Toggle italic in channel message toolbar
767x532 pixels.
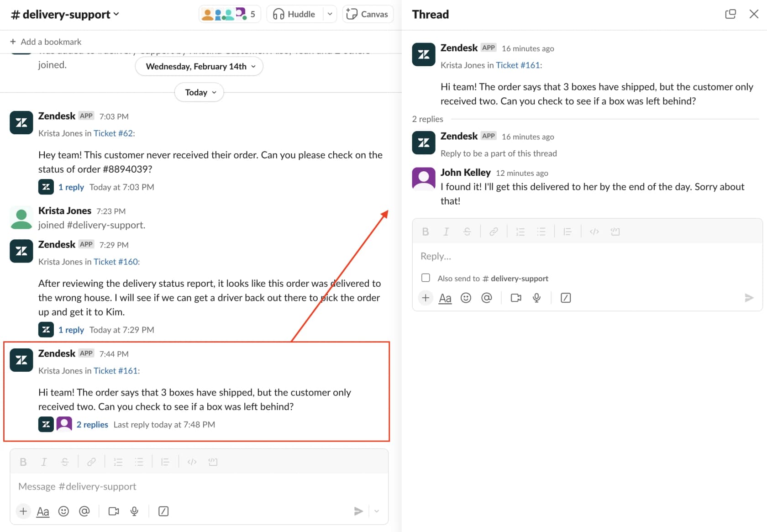pyautogui.click(x=44, y=462)
